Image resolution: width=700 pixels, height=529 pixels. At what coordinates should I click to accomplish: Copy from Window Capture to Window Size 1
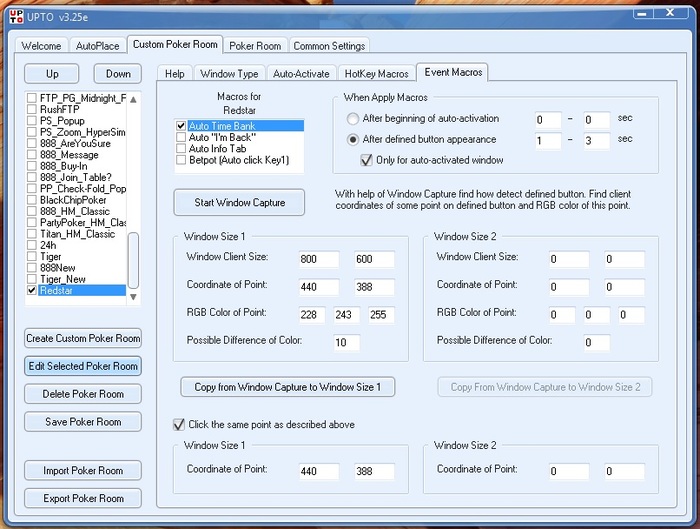tap(288, 387)
